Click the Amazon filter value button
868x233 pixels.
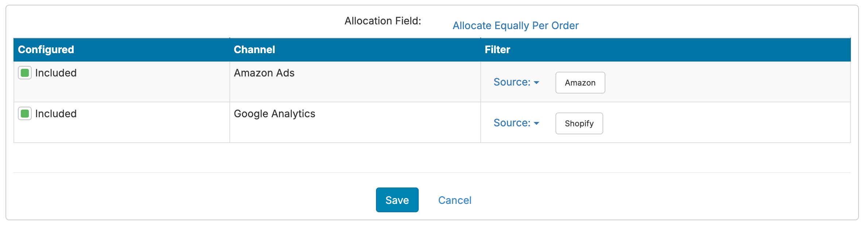(580, 83)
